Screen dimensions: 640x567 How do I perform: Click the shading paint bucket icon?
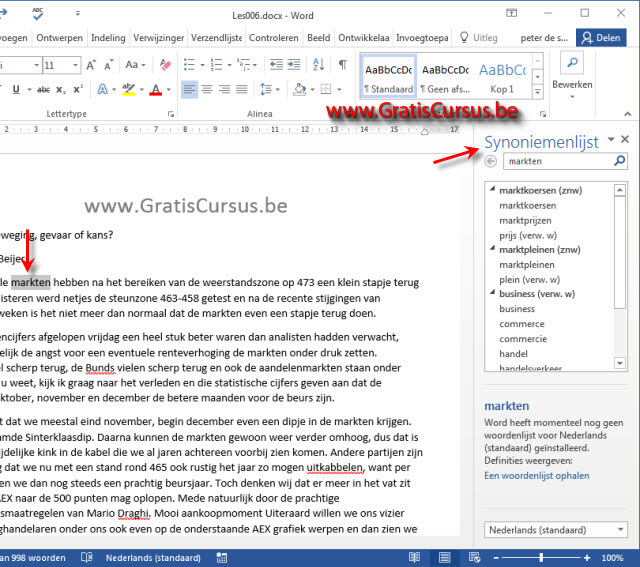(x=300, y=89)
